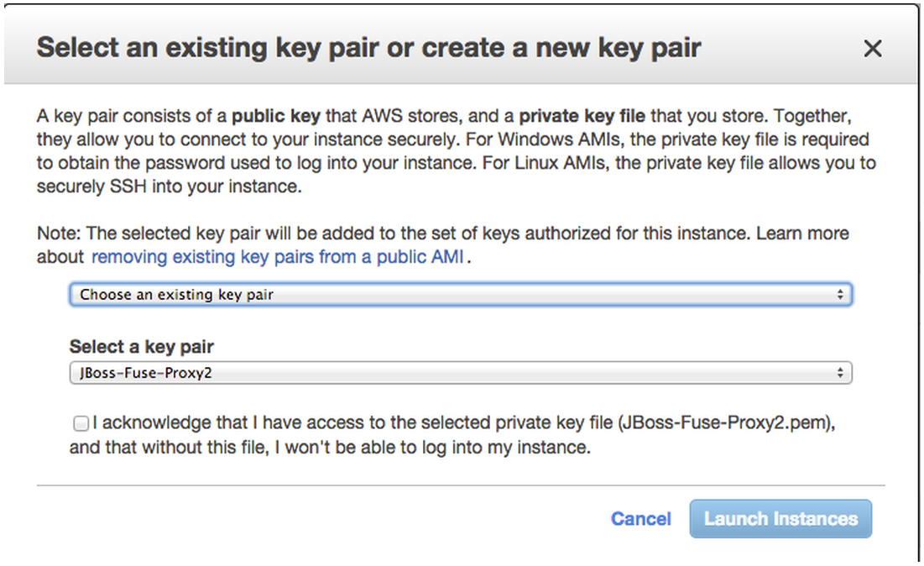Click the arrows on the JBoss-Fuse-Proxy2 selector

point(840,373)
